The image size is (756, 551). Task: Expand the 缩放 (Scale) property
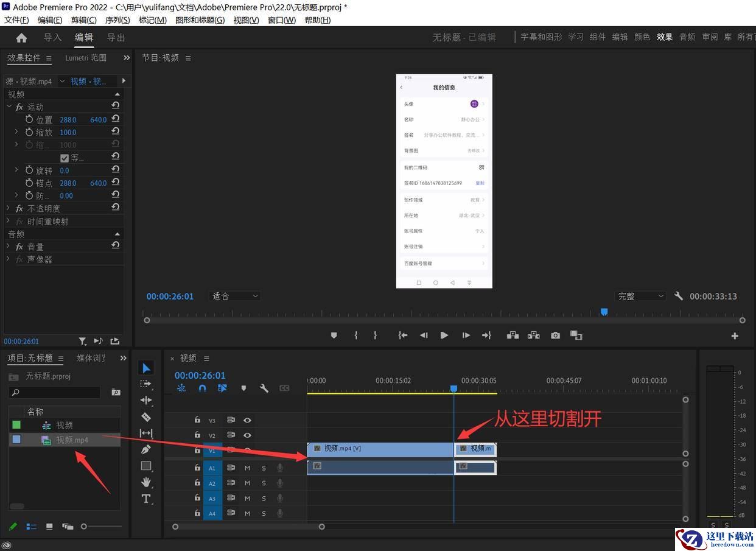point(16,132)
